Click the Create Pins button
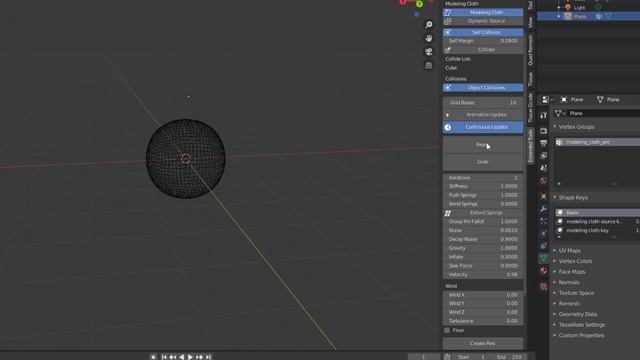The height and width of the screenshot is (360, 640). 483,344
